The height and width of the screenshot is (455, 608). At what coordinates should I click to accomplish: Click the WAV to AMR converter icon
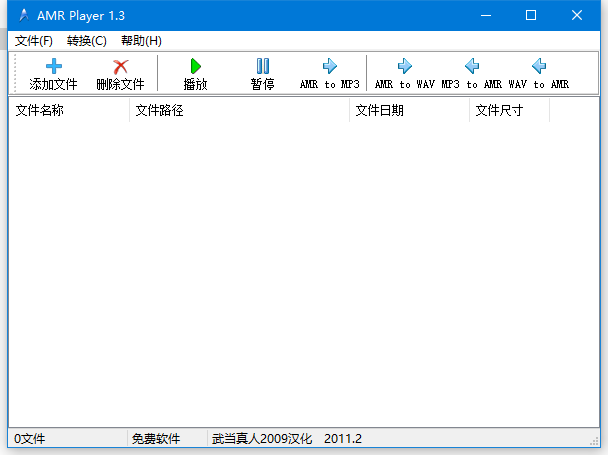coord(539,67)
